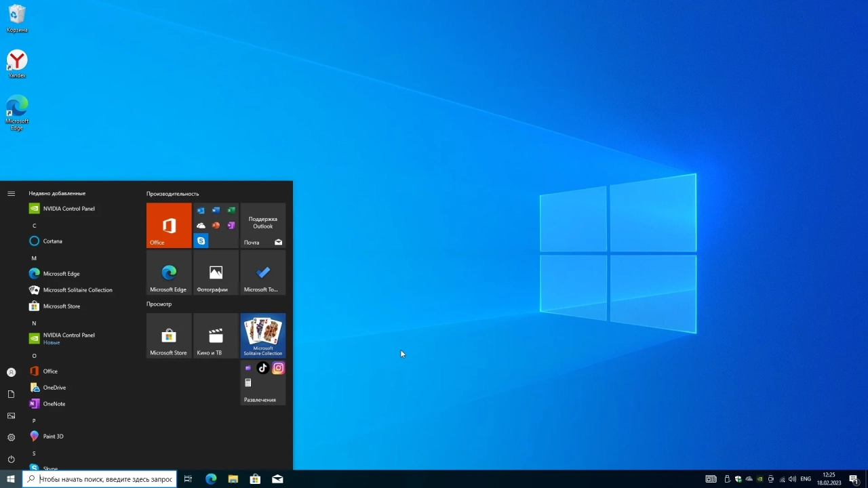The height and width of the screenshot is (488, 868).
Task: Click the Просмотр group title
Action: click(x=159, y=304)
